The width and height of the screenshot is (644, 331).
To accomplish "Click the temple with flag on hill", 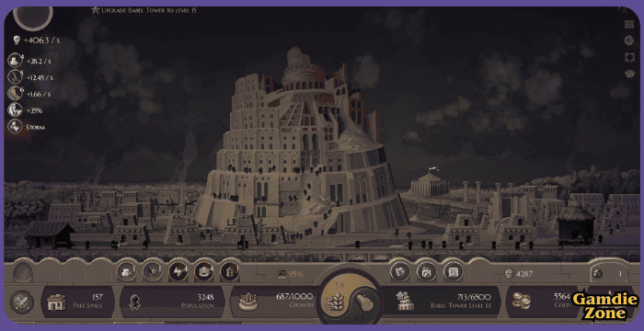I will (x=430, y=184).
